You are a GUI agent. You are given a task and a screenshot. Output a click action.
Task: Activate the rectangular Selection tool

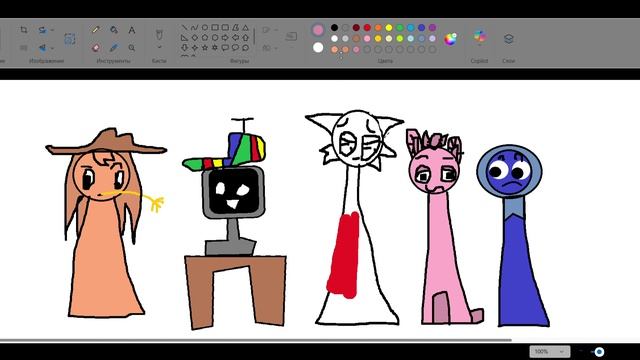pyautogui.click(x=70, y=39)
